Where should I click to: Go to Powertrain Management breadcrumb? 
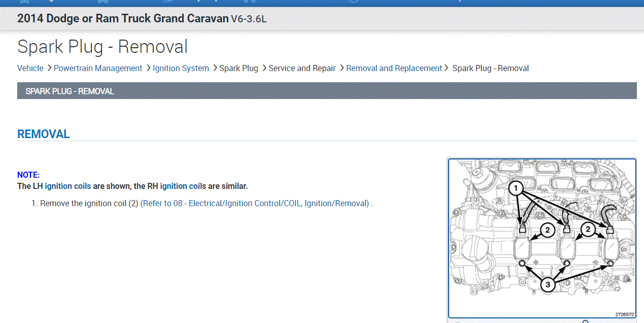click(98, 68)
